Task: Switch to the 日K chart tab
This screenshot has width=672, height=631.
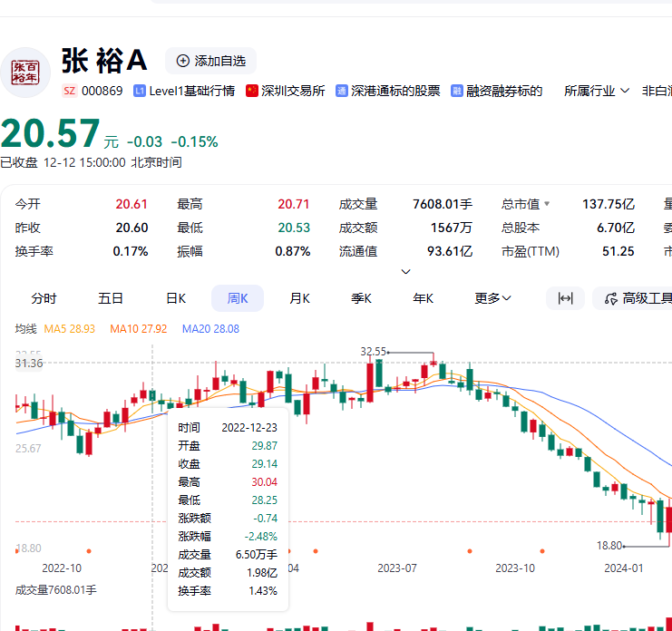Action: pos(176,298)
